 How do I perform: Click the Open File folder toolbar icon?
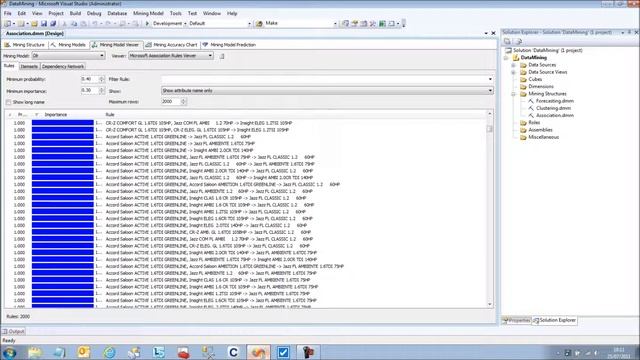click(x=35, y=24)
